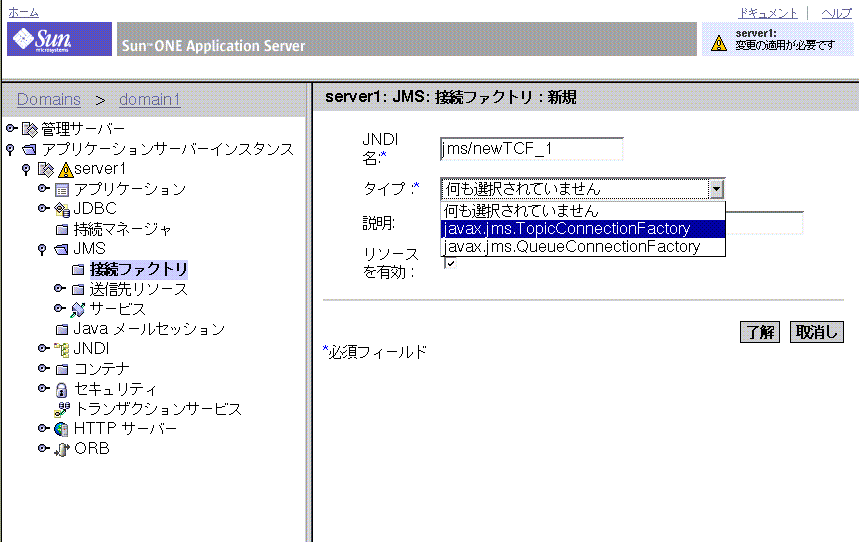Open the ホーム link
Screen dimensions: 859x542
click(x=24, y=12)
